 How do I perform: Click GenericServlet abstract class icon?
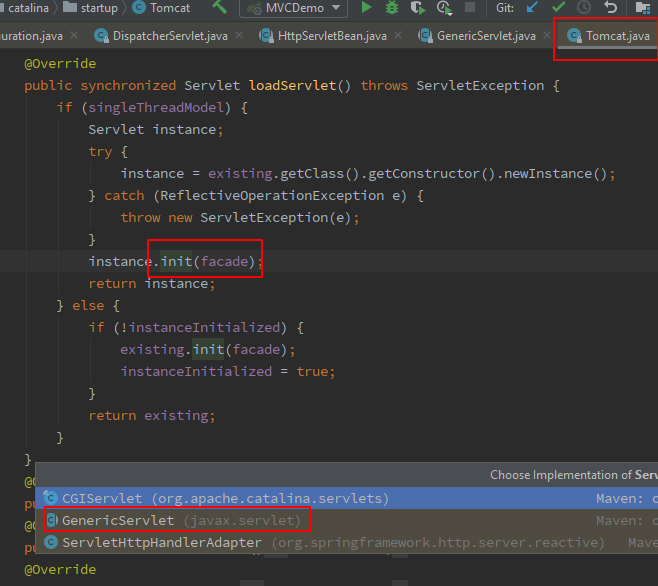[52, 520]
